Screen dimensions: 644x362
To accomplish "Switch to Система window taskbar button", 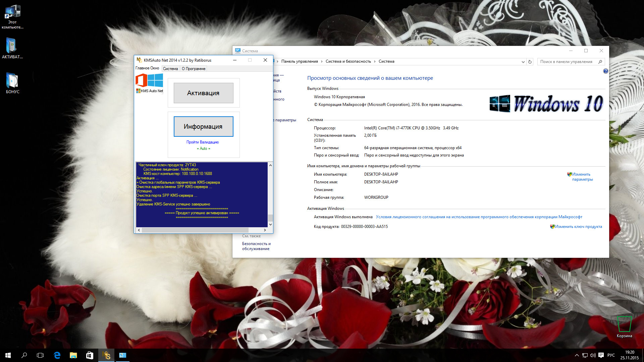I will coord(122,355).
